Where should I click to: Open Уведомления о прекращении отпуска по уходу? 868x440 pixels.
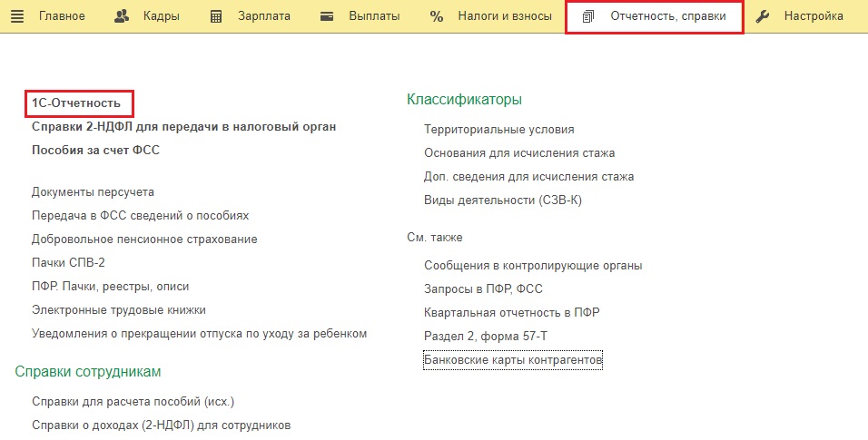[199, 334]
